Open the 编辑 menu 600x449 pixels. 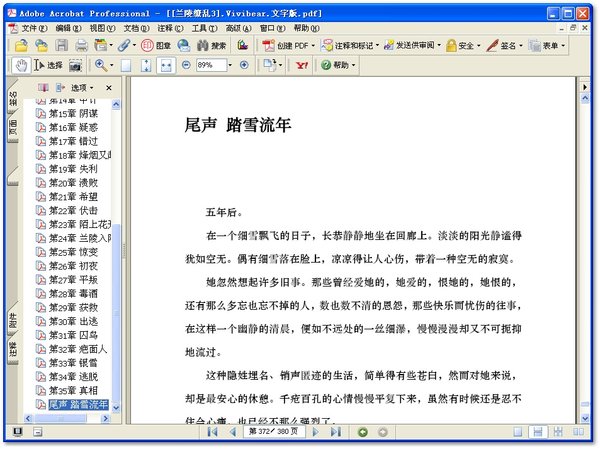pos(68,28)
